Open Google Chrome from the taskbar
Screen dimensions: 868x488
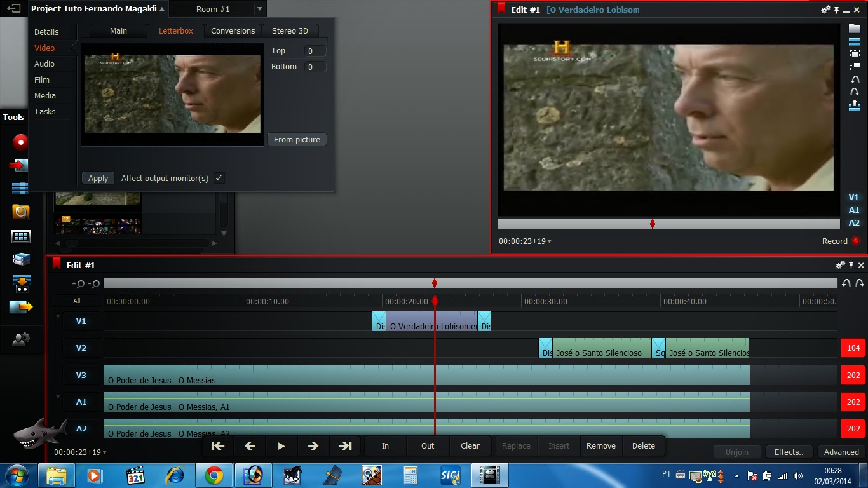click(x=214, y=475)
